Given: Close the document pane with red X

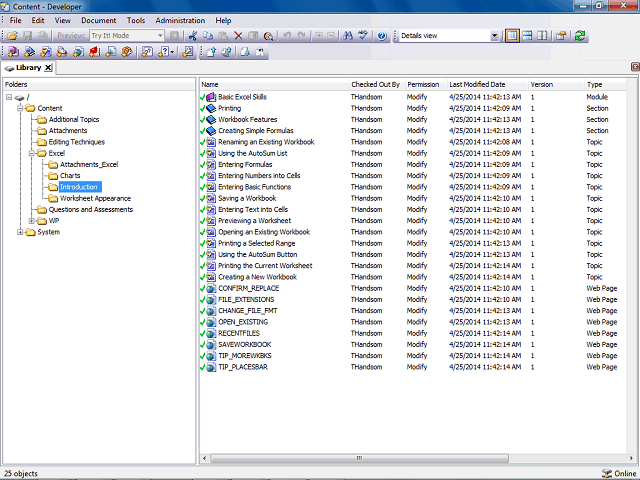Looking at the screenshot, I should click(x=635, y=67).
